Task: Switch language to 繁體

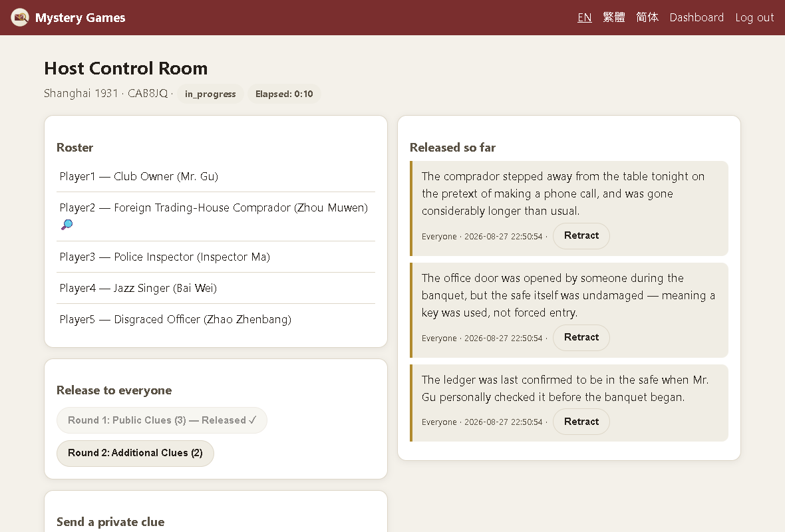Action: click(614, 17)
